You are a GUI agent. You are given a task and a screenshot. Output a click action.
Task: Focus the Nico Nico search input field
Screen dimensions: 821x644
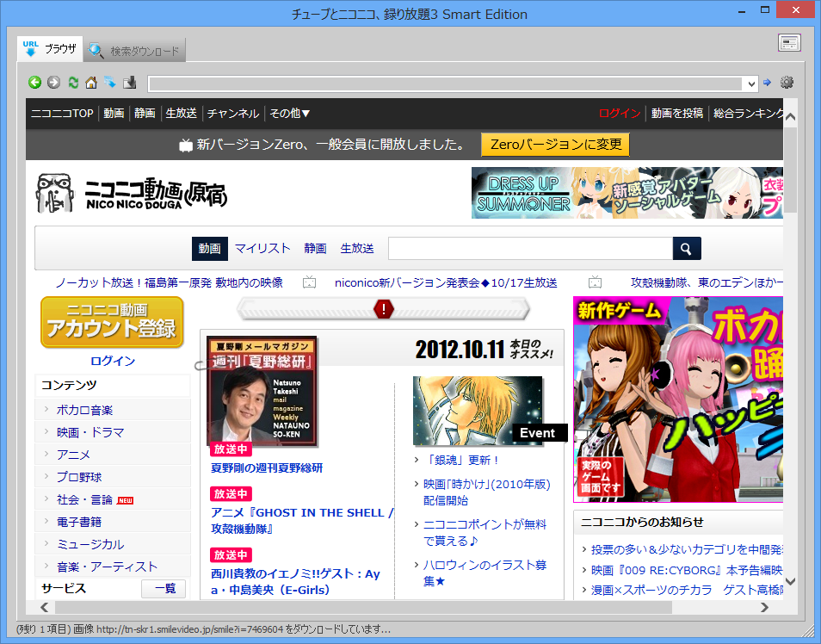[530, 248]
